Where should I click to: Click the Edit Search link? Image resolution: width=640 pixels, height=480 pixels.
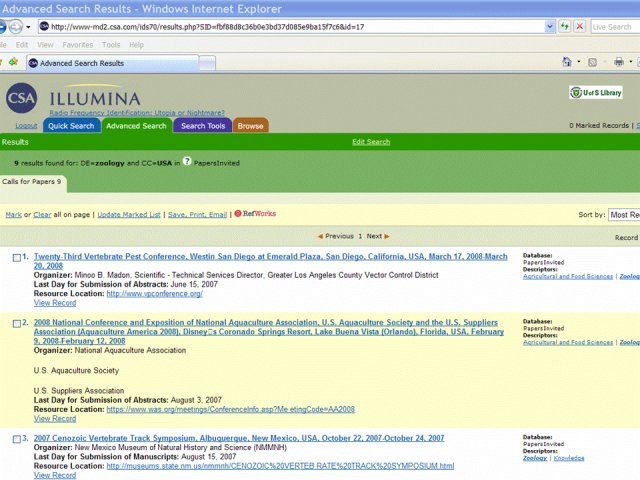coord(371,142)
